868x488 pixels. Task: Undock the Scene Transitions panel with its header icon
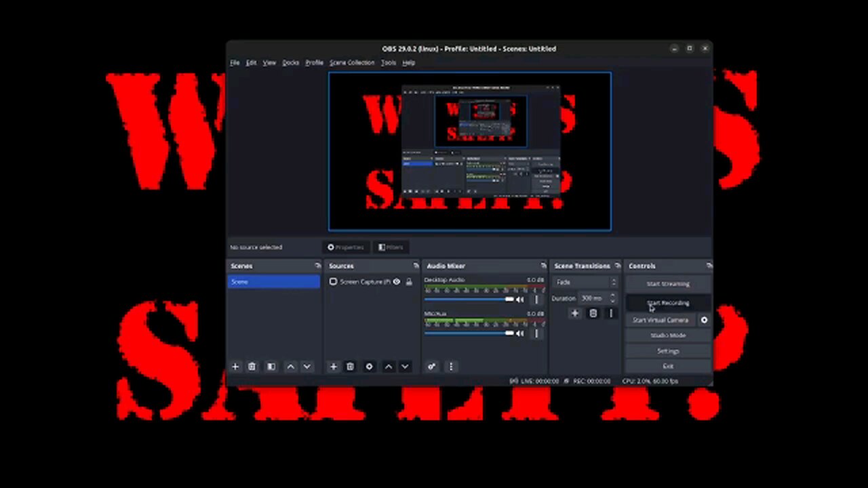(x=617, y=266)
